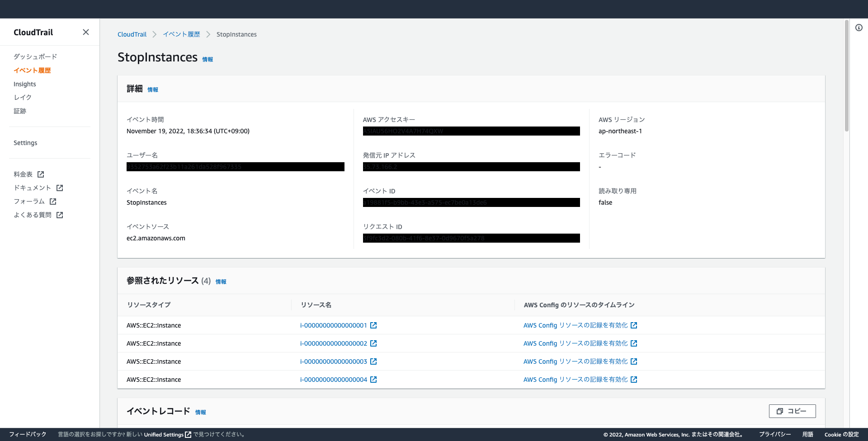Click the copy icon inside コピー button
Image resolution: width=868 pixels, height=441 pixels.
780,411
